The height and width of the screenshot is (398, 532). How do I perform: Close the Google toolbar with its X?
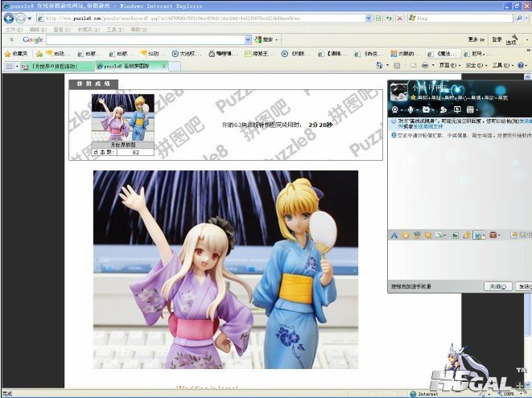pyautogui.click(x=11, y=39)
